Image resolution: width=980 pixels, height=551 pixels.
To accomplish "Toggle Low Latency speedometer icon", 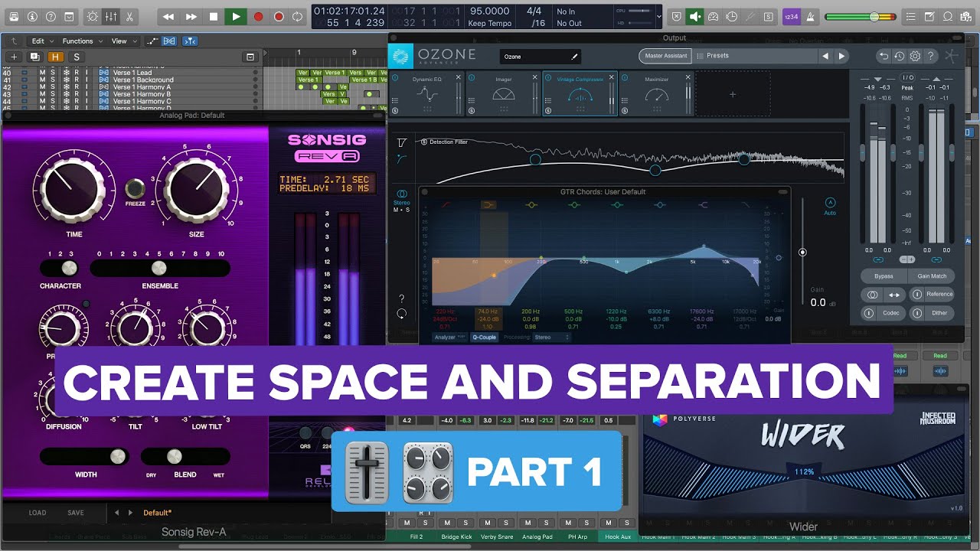I will 714,16.
